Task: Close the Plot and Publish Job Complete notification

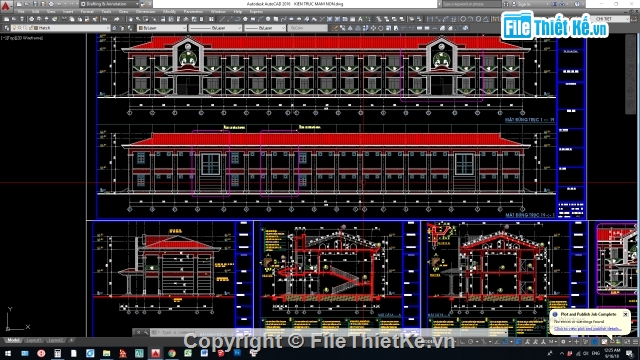Action: point(625,314)
